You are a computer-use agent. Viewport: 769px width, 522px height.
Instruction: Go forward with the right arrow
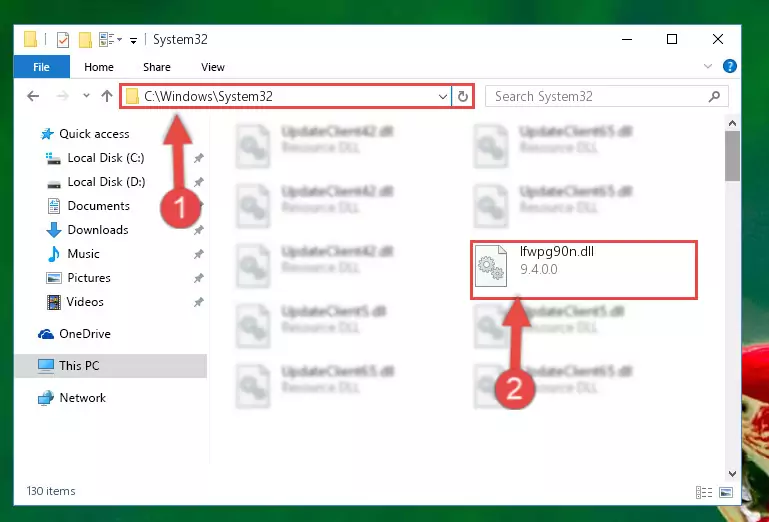point(62,96)
